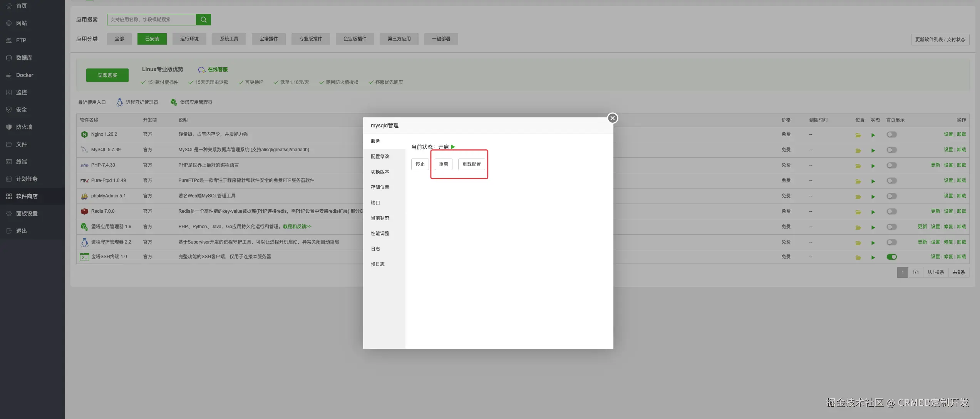Screen dimensions: 980x419
Task: Select the 慢日志 tab
Action: point(377,264)
